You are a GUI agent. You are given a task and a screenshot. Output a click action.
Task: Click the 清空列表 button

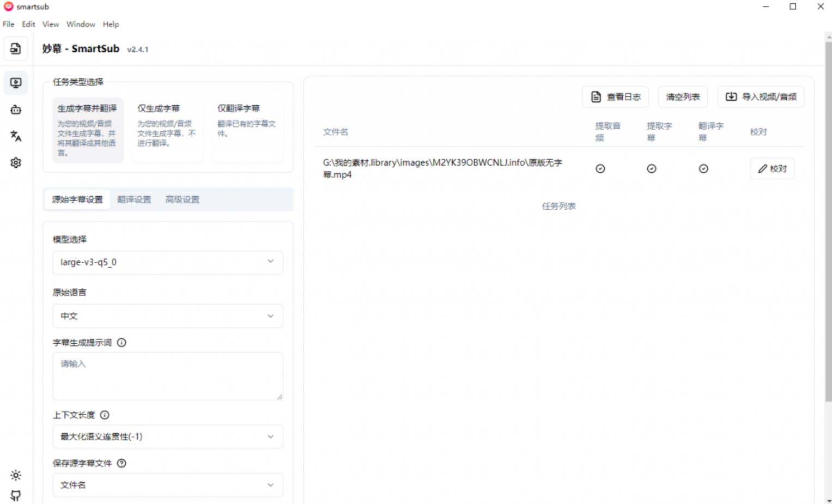coord(683,97)
